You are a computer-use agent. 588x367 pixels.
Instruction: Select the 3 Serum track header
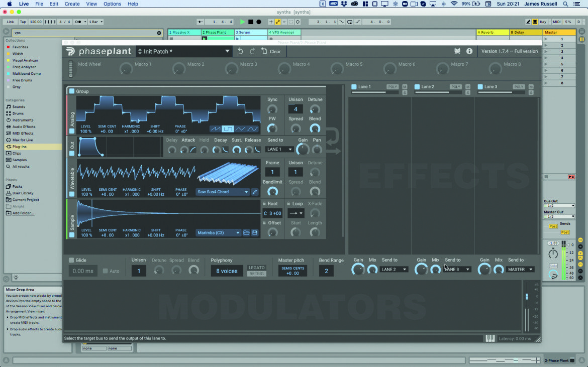[x=251, y=32]
